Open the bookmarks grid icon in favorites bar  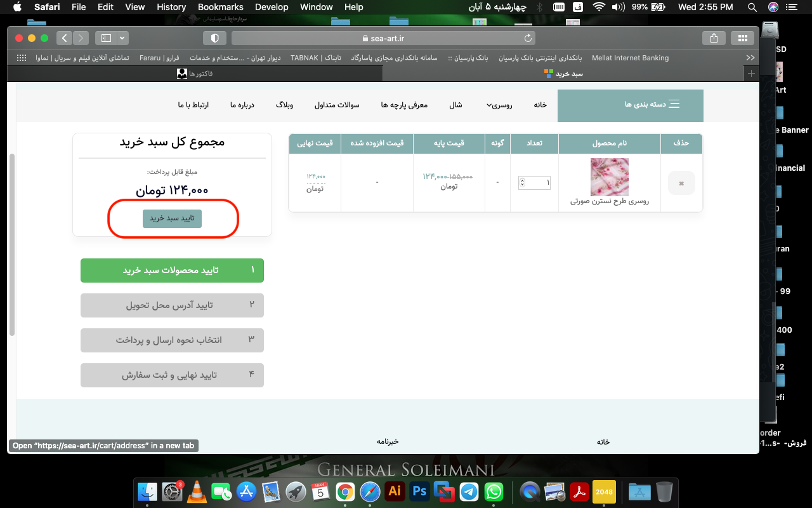point(22,58)
